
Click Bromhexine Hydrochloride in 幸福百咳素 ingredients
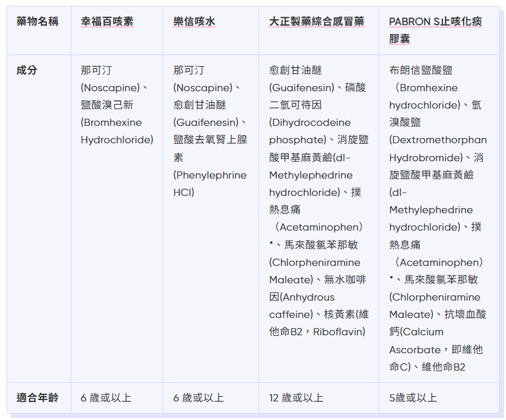(116, 131)
